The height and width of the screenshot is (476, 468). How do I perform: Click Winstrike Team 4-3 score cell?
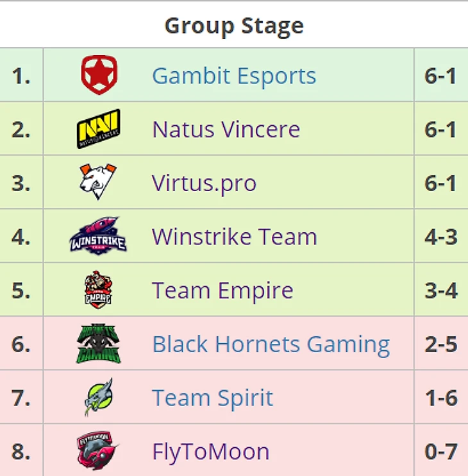pos(441,236)
